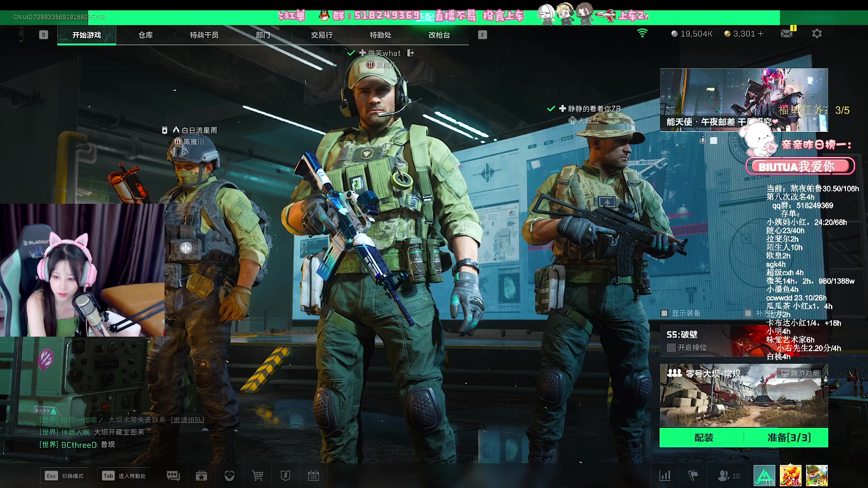Click the 邀请组队 link in world chat
Viewport: 868px width, 488px height.
pos(188,420)
